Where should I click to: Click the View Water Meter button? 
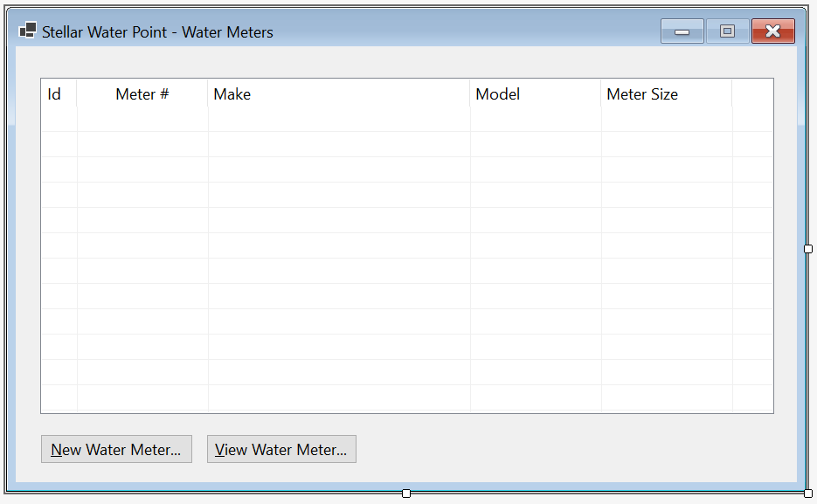pos(281,449)
